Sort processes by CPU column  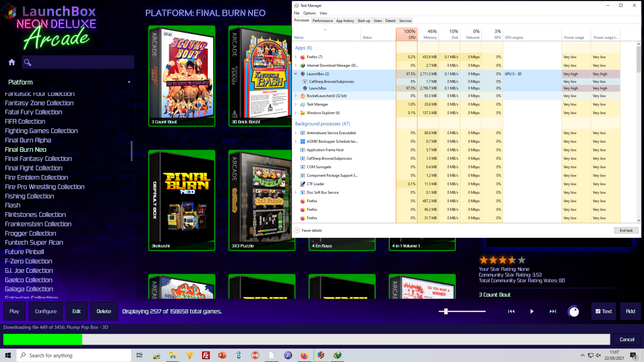[407, 34]
